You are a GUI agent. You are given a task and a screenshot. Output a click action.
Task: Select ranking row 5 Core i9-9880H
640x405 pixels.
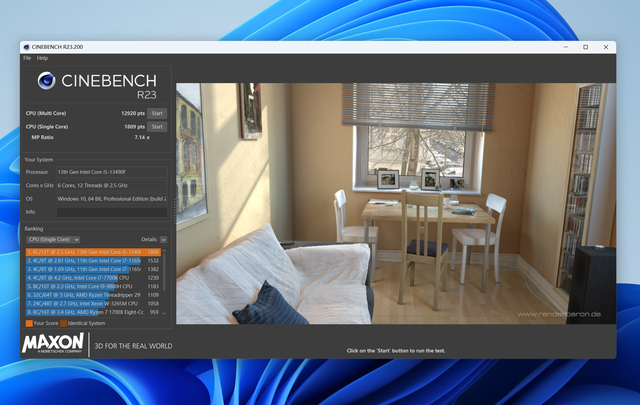coord(93,286)
